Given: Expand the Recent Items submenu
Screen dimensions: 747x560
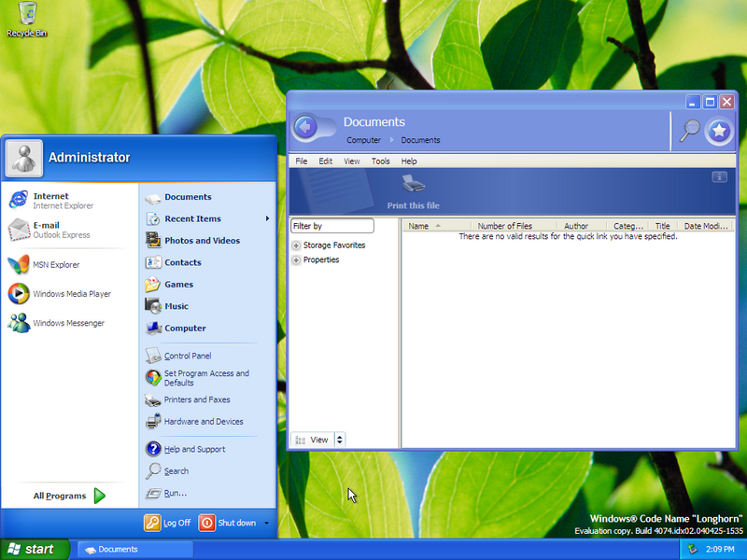Looking at the screenshot, I should (x=267, y=218).
